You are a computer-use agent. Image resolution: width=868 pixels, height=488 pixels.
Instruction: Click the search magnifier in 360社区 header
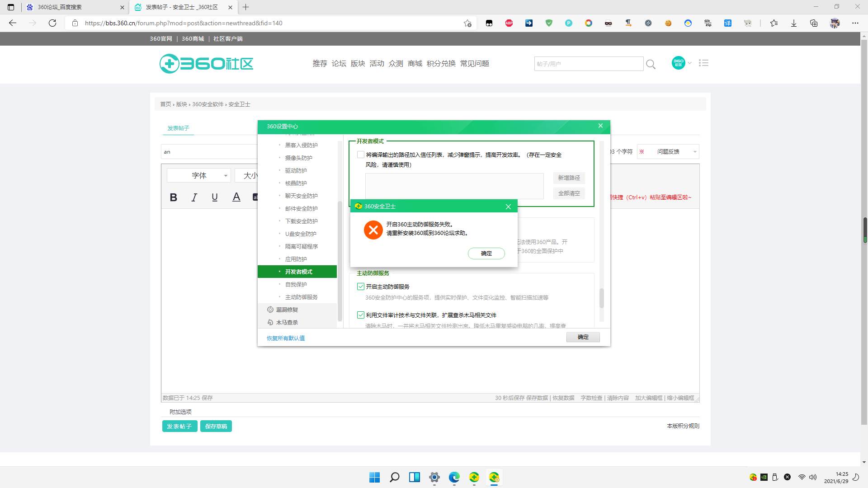[x=651, y=64]
